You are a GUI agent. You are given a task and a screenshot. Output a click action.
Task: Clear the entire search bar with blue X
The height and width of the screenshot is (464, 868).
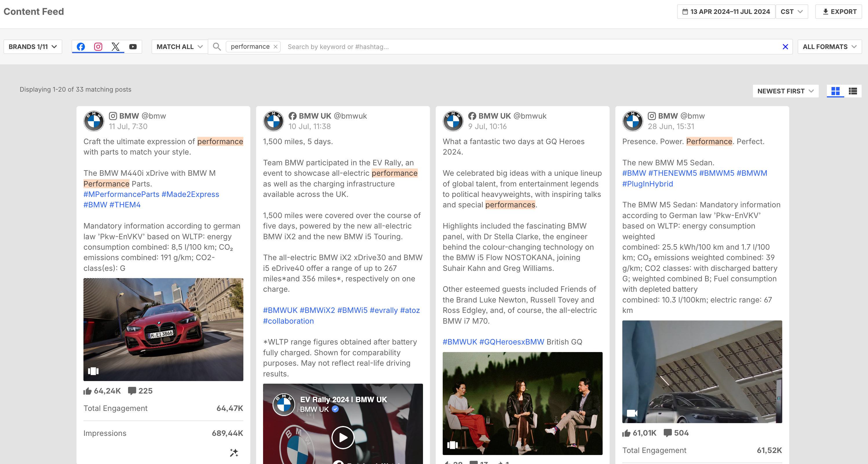785,46
